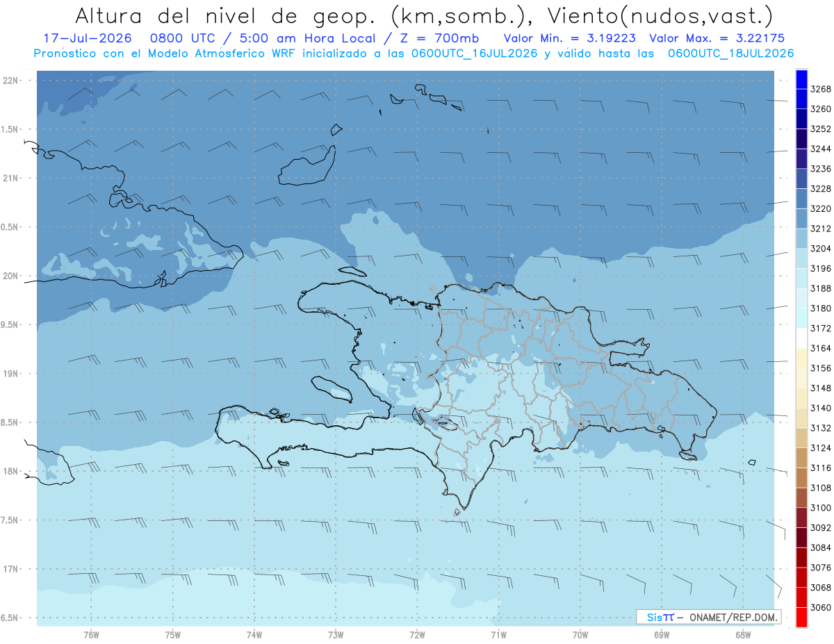
Task: Click the "71W" longitude label
Action: 498,634
